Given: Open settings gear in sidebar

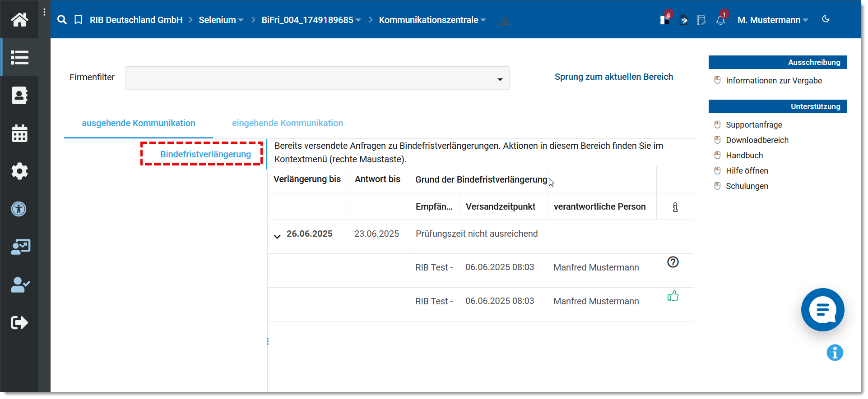Looking at the screenshot, I should click(x=19, y=171).
